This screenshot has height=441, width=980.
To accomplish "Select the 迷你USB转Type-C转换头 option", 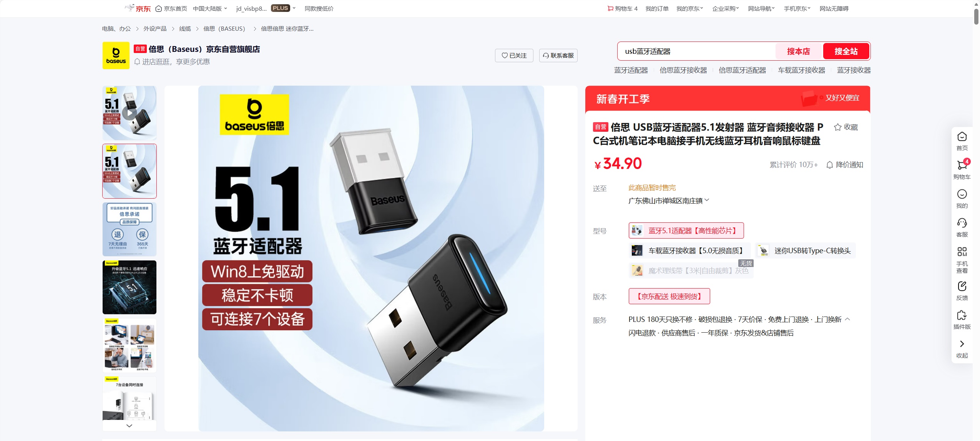I will pos(806,250).
